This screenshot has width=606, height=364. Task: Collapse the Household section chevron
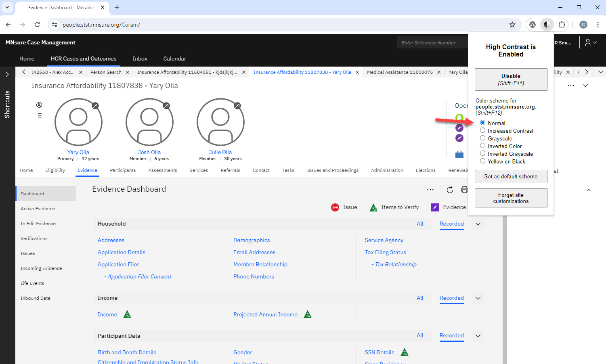[x=478, y=224]
